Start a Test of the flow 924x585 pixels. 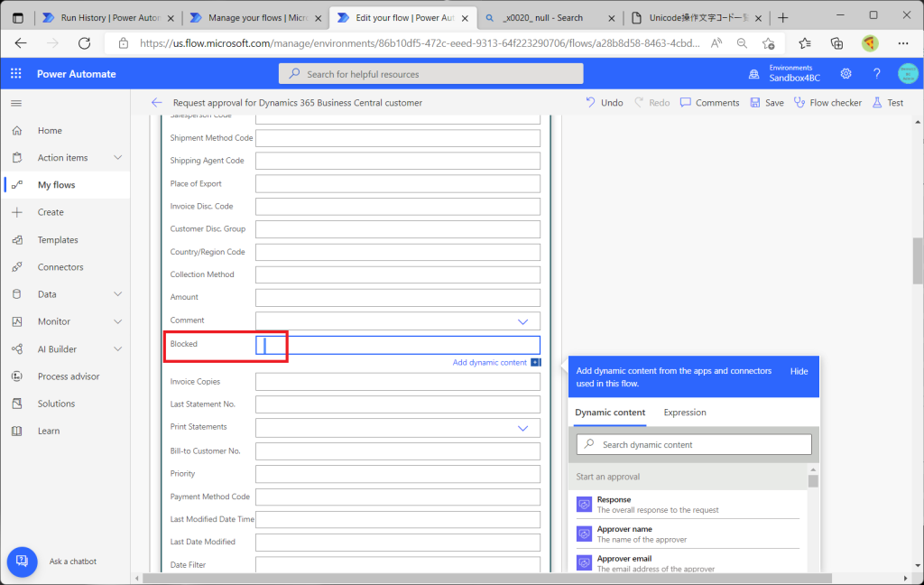(888, 103)
